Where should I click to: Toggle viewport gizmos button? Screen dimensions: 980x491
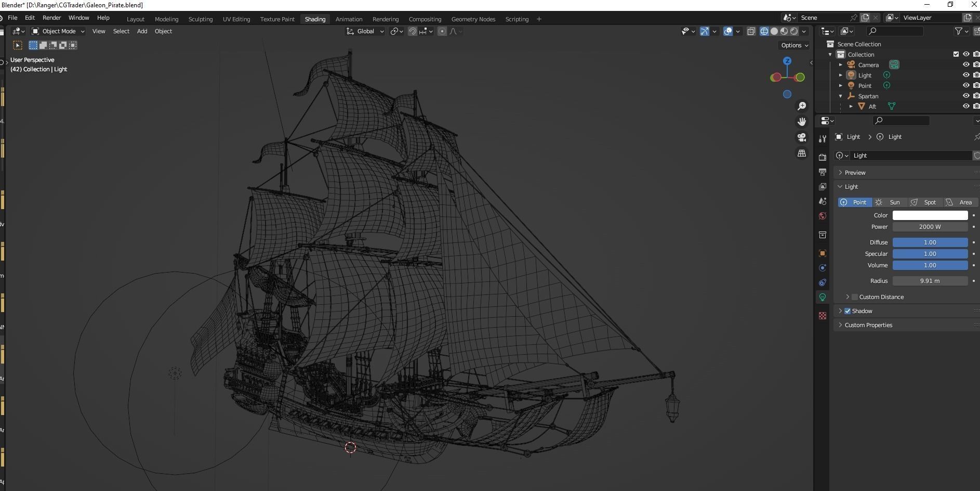click(705, 31)
